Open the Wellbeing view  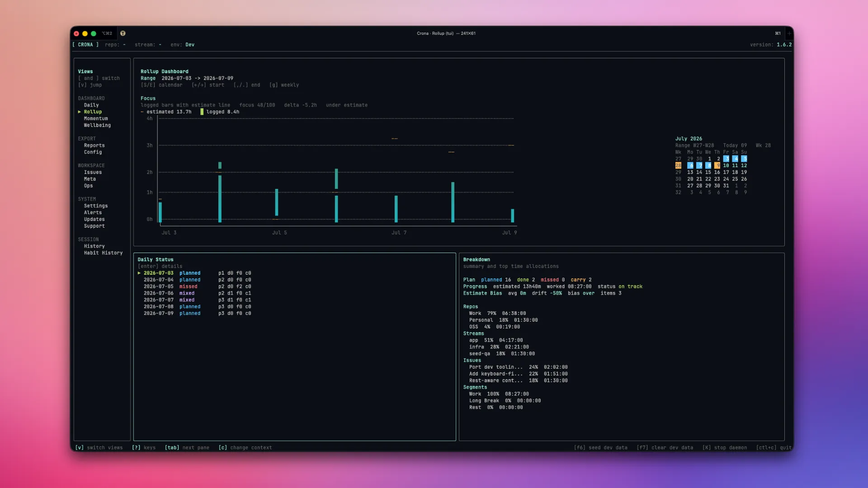pos(97,126)
